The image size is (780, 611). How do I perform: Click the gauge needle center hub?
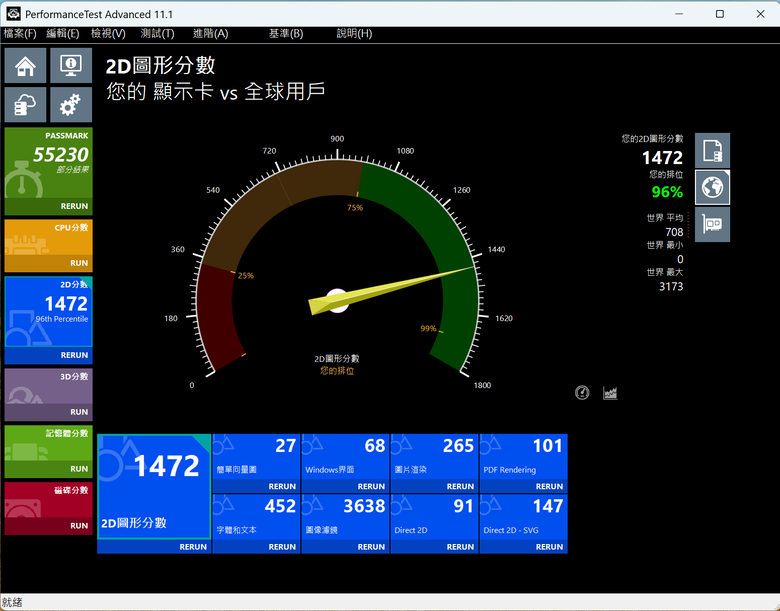coord(338,301)
